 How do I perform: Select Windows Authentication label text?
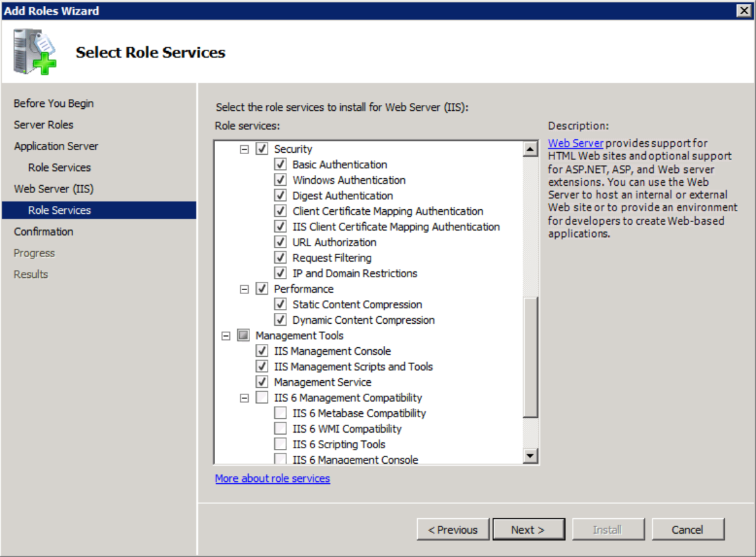coord(349,180)
